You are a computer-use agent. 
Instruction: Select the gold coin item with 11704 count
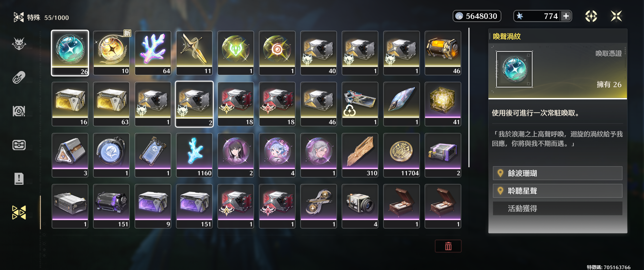tap(402, 155)
